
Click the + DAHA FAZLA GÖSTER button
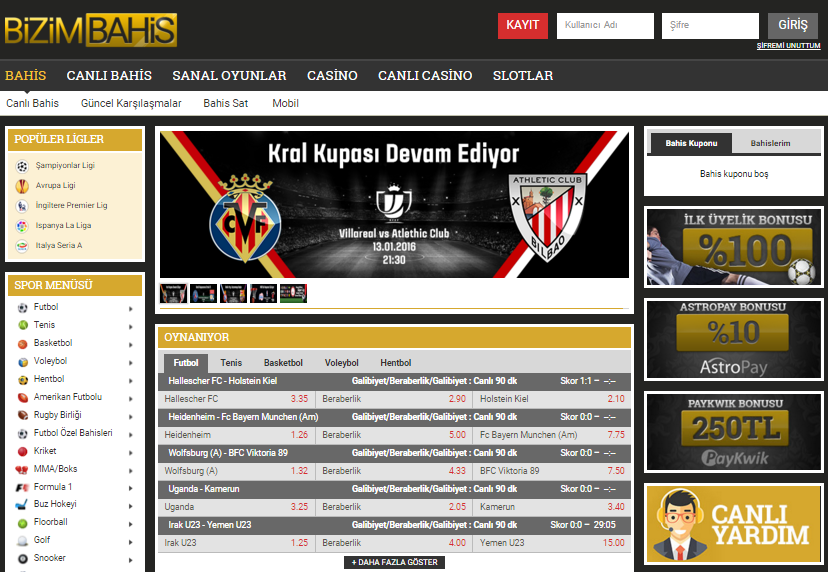(x=394, y=562)
